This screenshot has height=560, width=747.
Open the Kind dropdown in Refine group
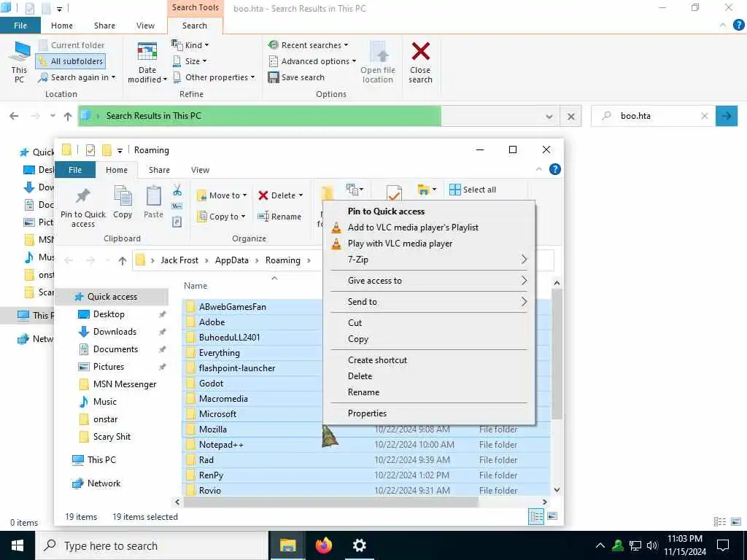[x=190, y=45]
